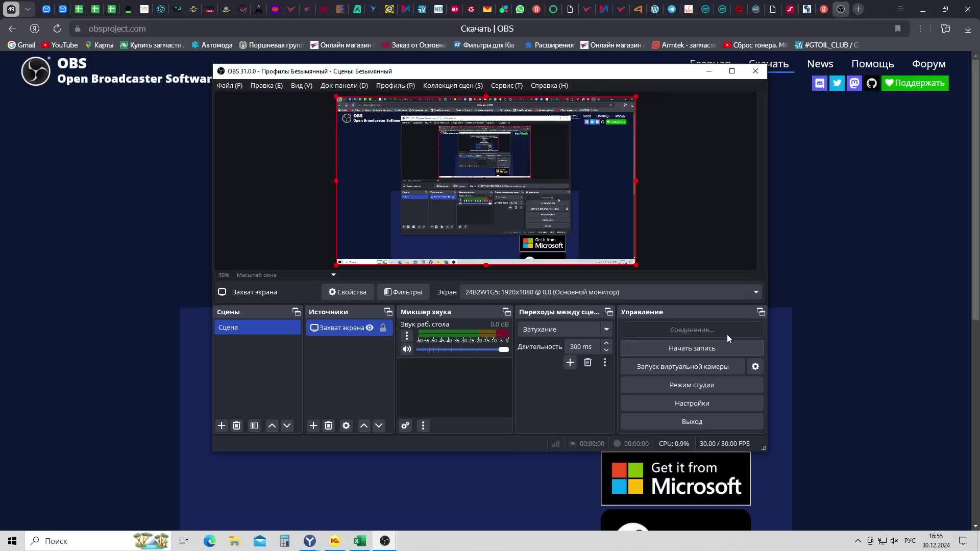Image resolution: width=980 pixels, height=551 pixels.
Task: Adjust desktop audio volume slider
Action: 462,349
